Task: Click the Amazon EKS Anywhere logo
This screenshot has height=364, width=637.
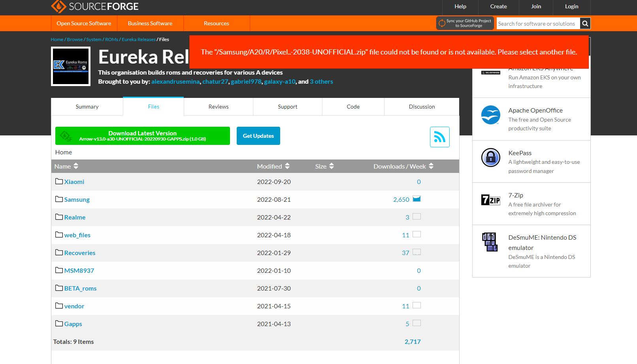Action: 491,73
